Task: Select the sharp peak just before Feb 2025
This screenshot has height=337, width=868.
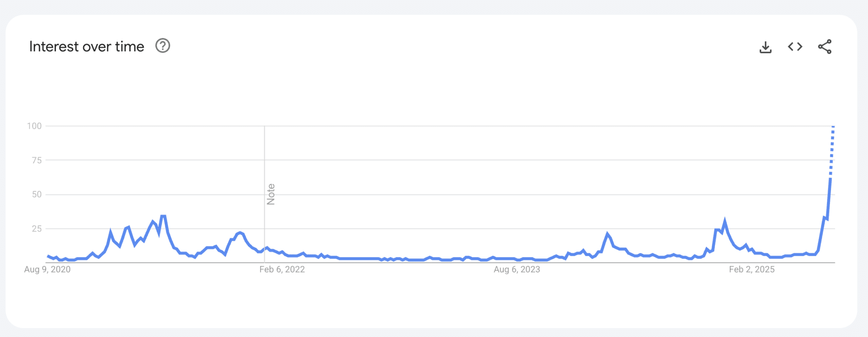Action: 725,221
